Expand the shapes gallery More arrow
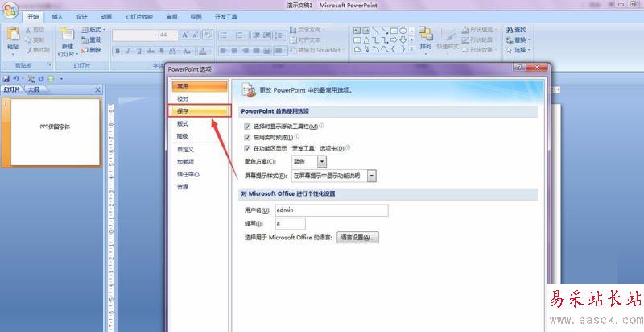The width and height of the screenshot is (644, 332). tap(412, 49)
